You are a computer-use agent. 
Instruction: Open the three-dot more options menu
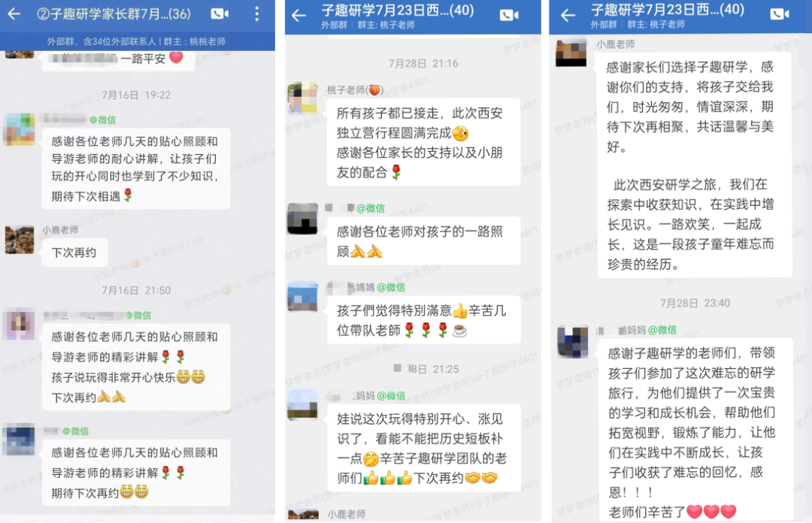(x=257, y=14)
